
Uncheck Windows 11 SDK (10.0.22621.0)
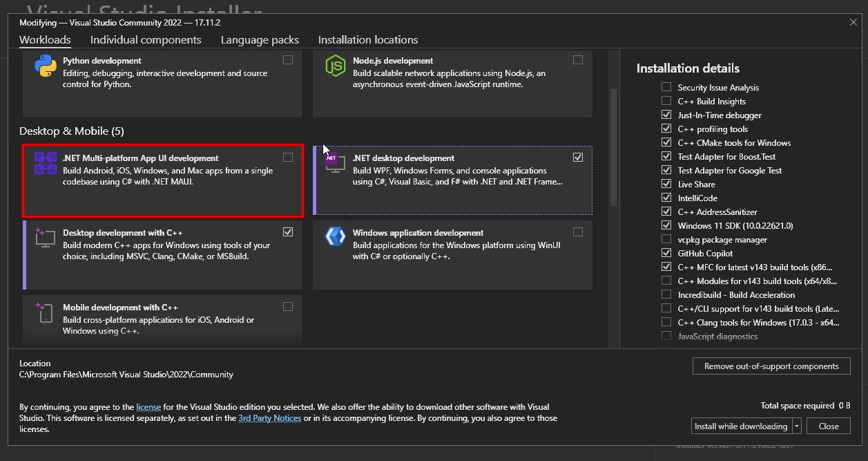[x=666, y=225]
